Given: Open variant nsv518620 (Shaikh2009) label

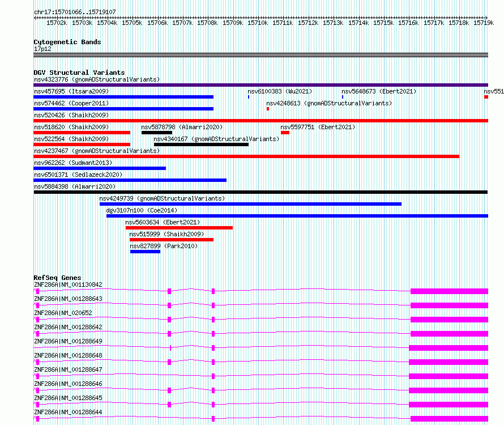Looking at the screenshot, I should click(71, 127).
